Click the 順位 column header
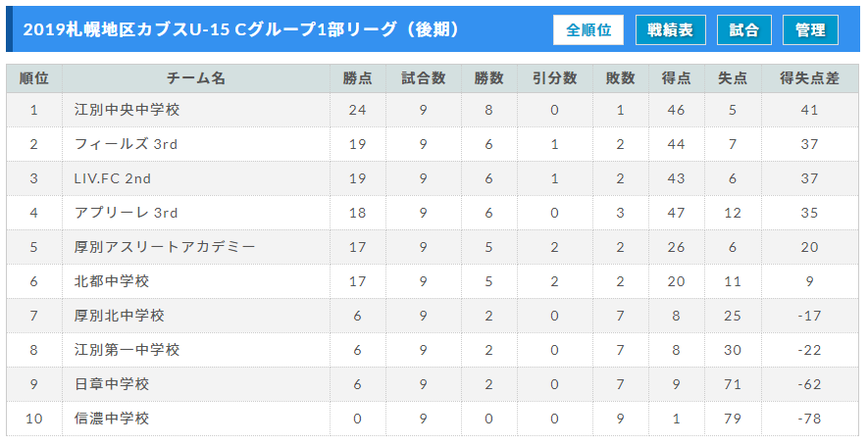Image resolution: width=868 pixels, height=445 pixels. (x=34, y=78)
